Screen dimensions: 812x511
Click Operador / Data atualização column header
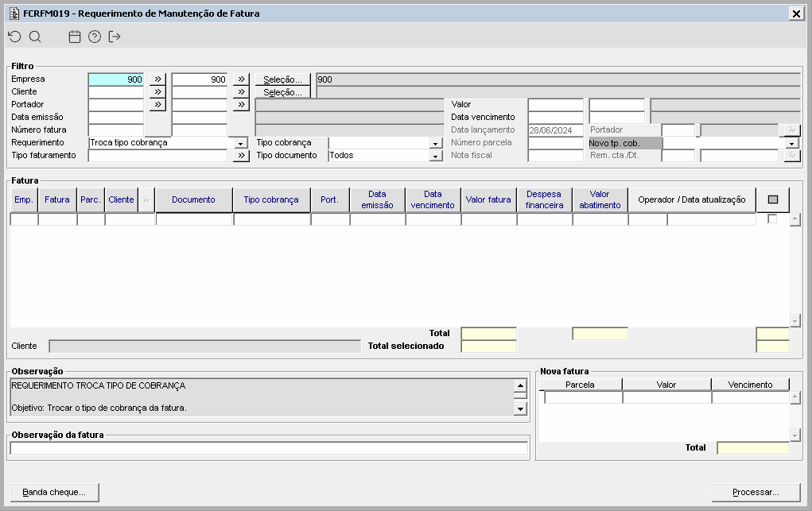692,199
